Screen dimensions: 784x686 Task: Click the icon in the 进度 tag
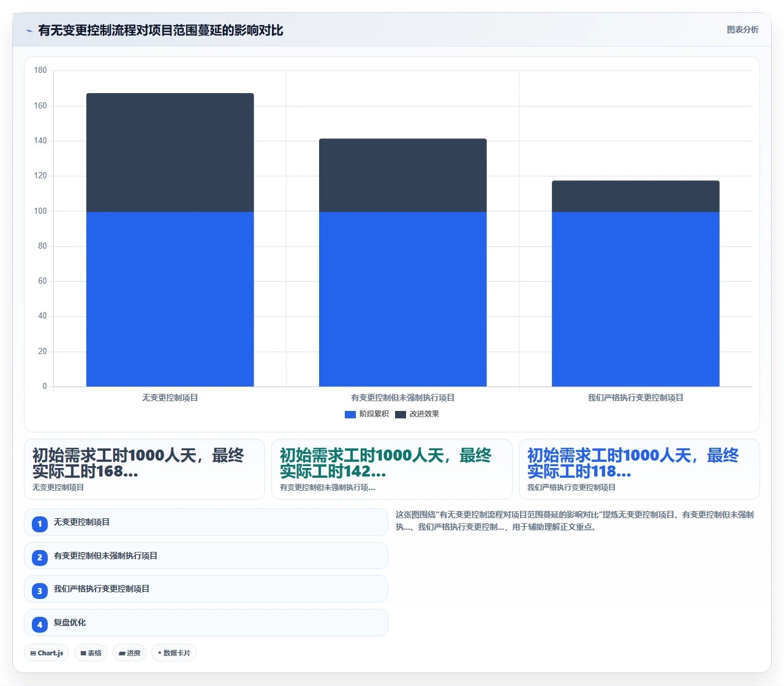pos(122,654)
